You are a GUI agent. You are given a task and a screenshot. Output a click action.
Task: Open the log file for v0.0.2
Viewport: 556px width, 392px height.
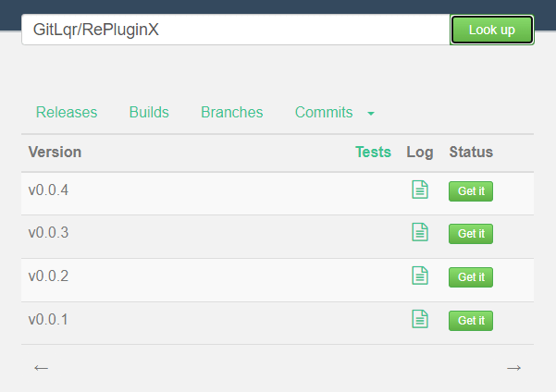[420, 276]
